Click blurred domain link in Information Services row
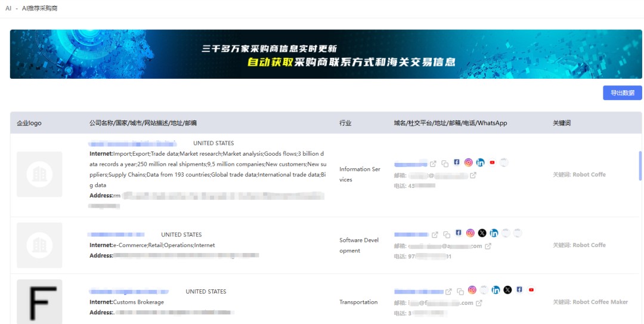The height and width of the screenshot is (324, 644). pyautogui.click(x=411, y=164)
